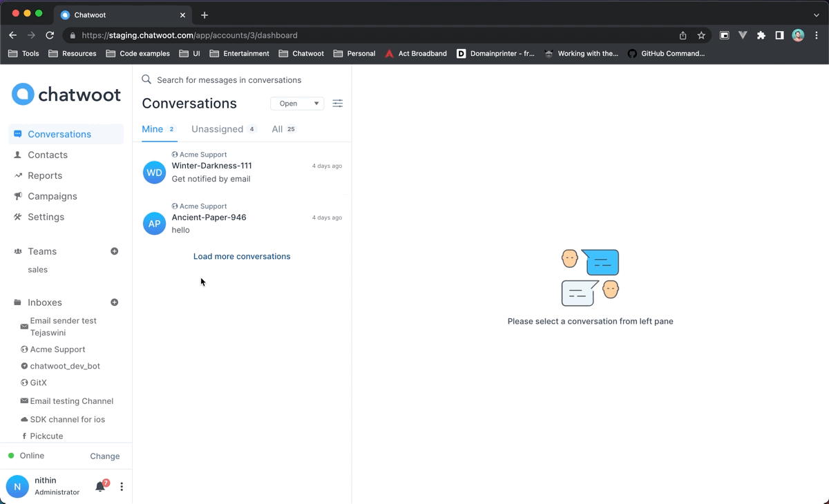
Task: Add a new inbox with plus icon
Action: click(115, 302)
